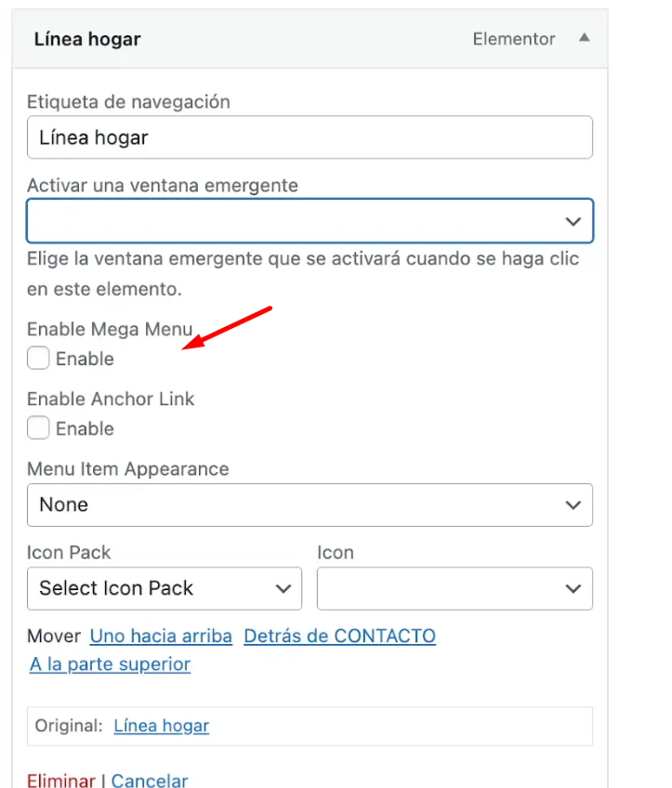Click the Enable label under Mega Menu
Viewport: 672px width, 788px height.
tap(85, 359)
